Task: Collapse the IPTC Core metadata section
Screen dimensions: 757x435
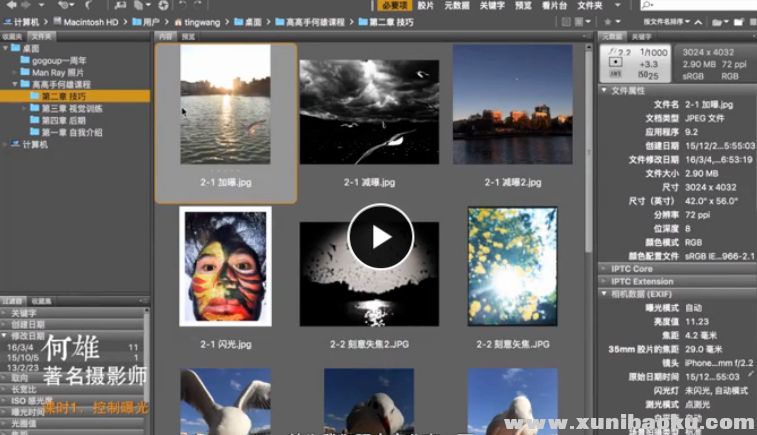Action: coord(604,269)
